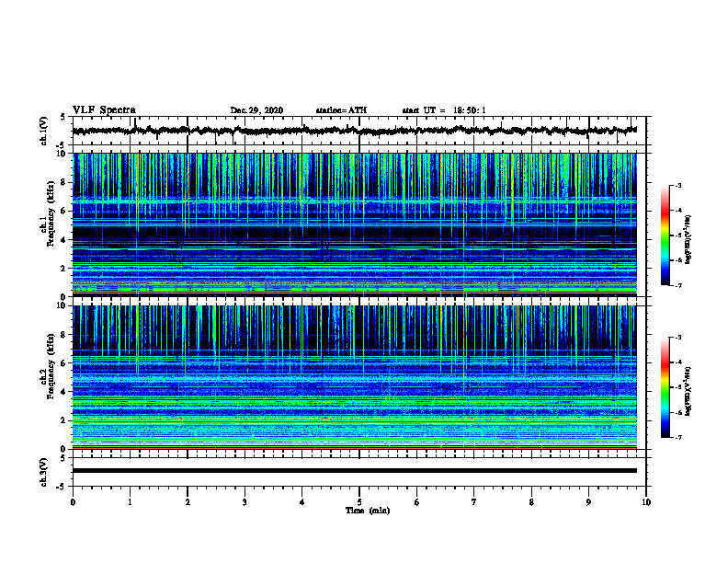Click the '-7' value on the ch.2 colorbar
The width and height of the screenshot is (728, 563).
tap(678, 437)
